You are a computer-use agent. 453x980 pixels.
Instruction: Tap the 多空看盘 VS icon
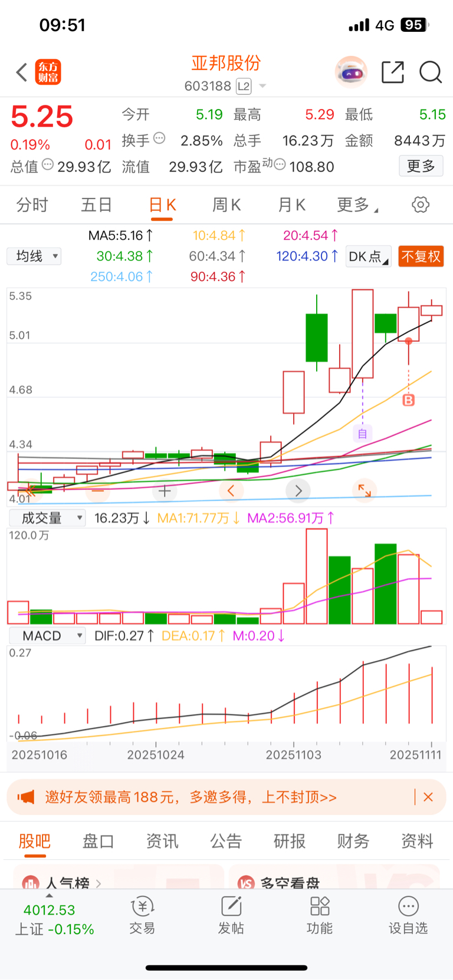[x=246, y=883]
